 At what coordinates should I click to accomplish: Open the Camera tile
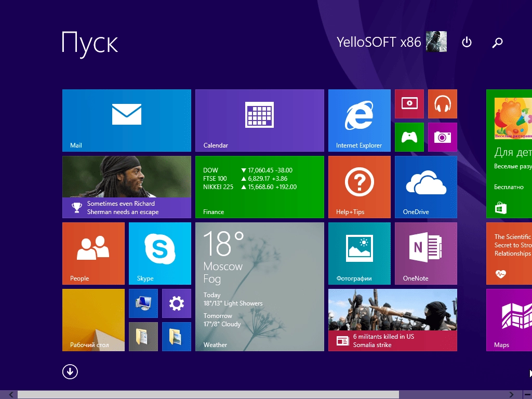(443, 137)
